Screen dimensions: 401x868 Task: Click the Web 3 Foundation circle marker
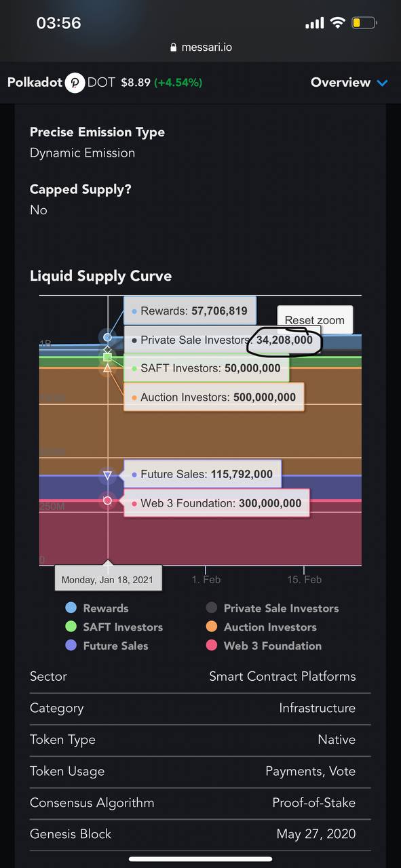pos(107,500)
